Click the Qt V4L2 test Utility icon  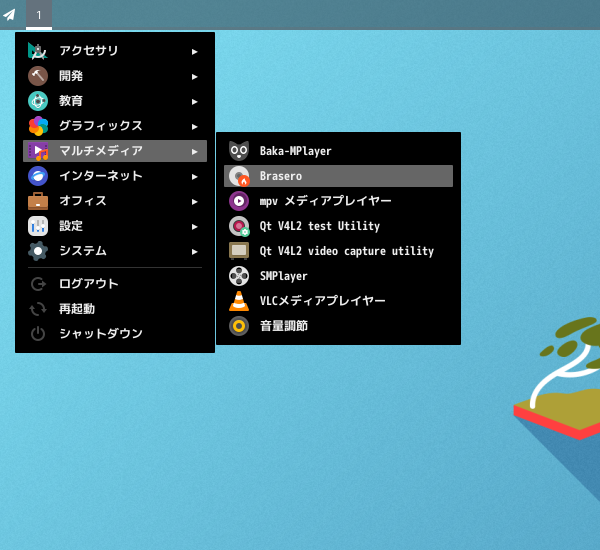[239, 226]
